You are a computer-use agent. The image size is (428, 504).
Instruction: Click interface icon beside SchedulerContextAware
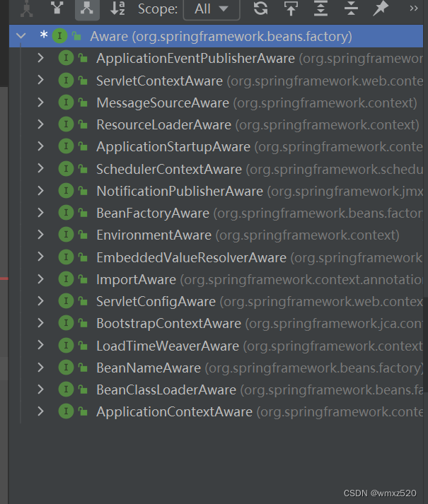(x=66, y=169)
